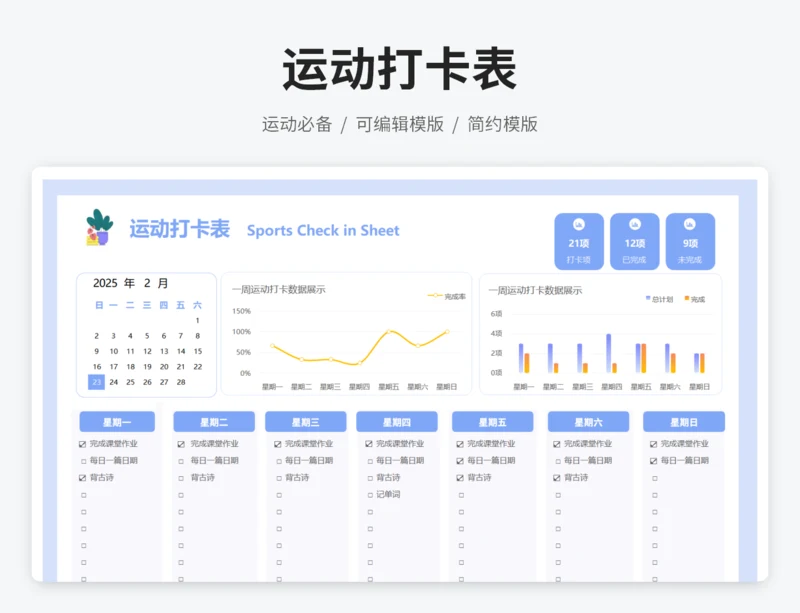This screenshot has height=613, width=800.
Task: Click the highlighted date 23 in calendar
Action: tap(96, 382)
